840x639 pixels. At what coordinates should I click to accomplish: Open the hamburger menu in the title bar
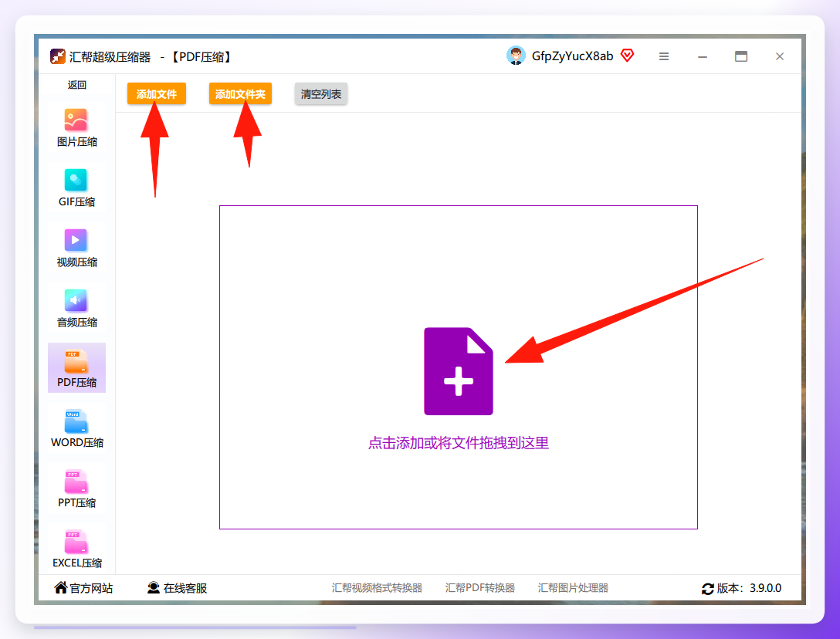click(664, 56)
